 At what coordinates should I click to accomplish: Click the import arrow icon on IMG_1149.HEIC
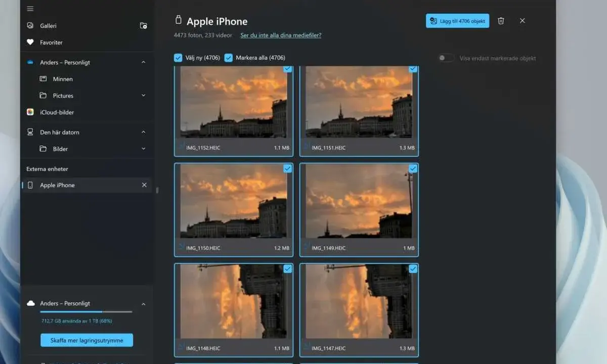pos(306,246)
